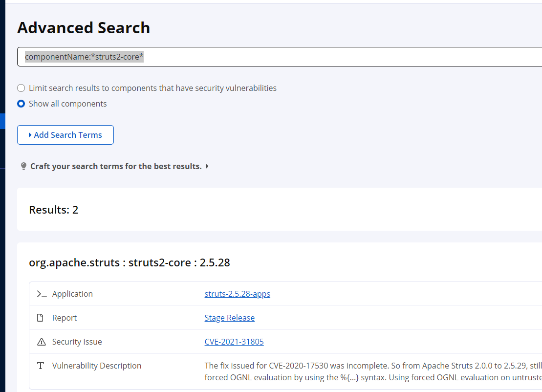Click the componentName search query field
The width and height of the screenshot is (542, 392).
(279, 57)
